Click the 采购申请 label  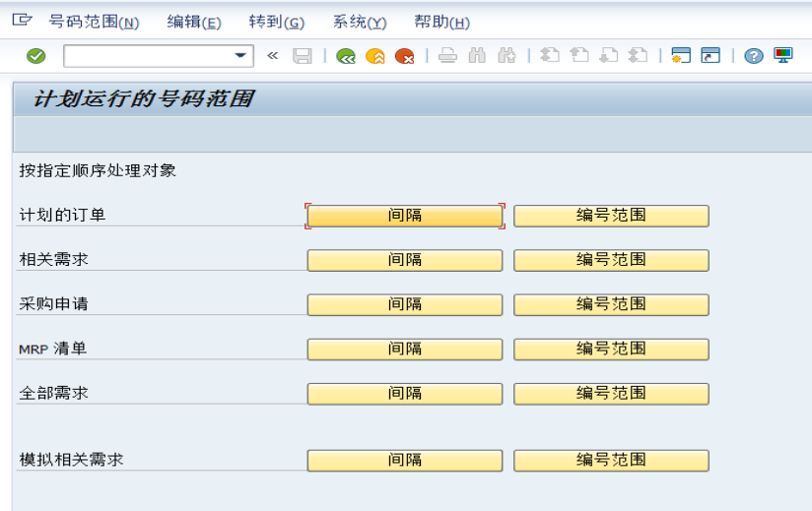(54, 303)
